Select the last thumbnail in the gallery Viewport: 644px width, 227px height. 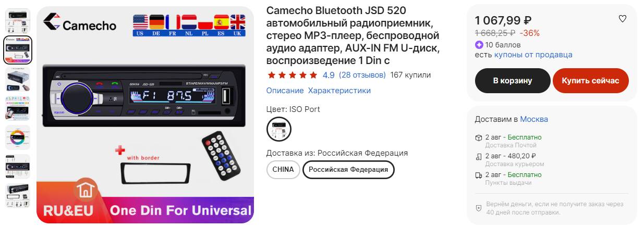pos(18,196)
